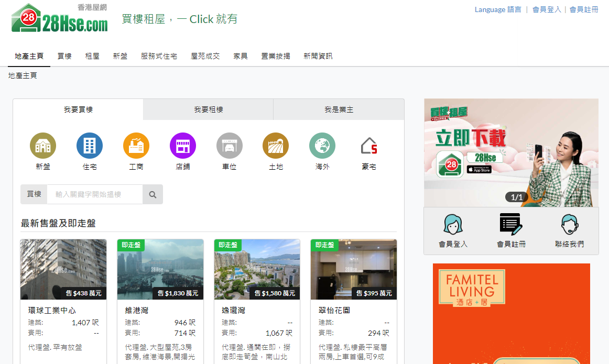Open 聯絡我們 contact us headset icon
This screenshot has height=364, width=609.
(x=569, y=224)
